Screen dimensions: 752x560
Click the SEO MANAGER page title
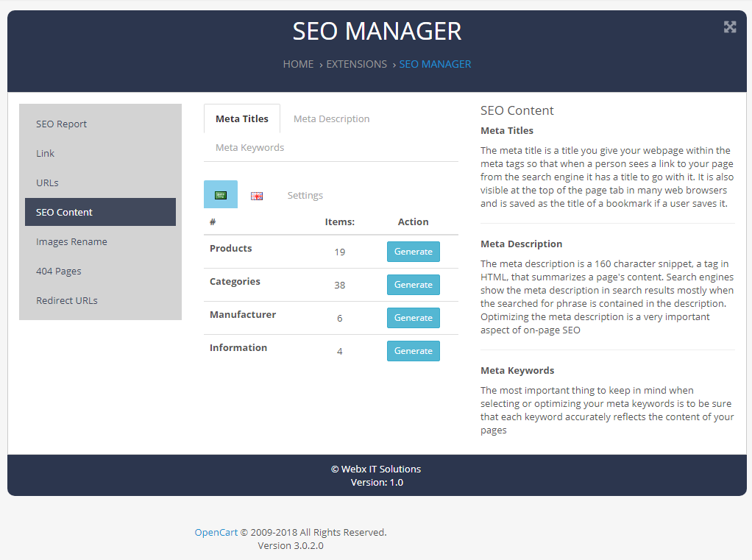[x=377, y=31]
